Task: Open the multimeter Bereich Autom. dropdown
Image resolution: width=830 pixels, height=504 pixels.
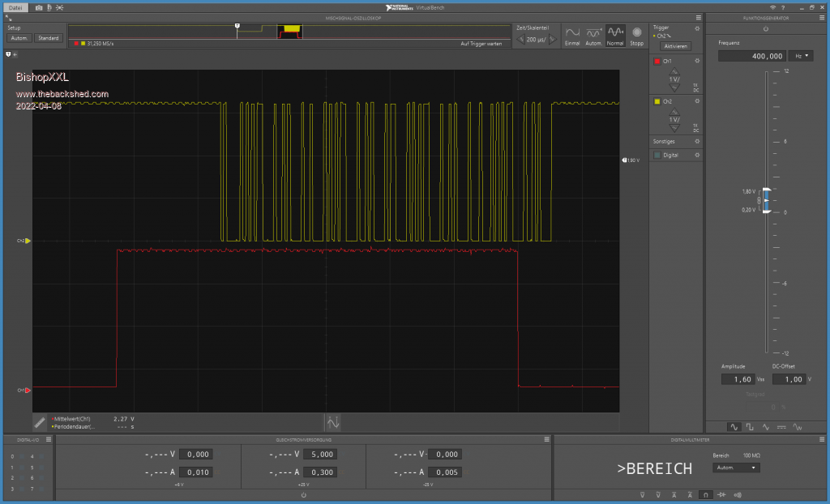Action: click(x=736, y=468)
